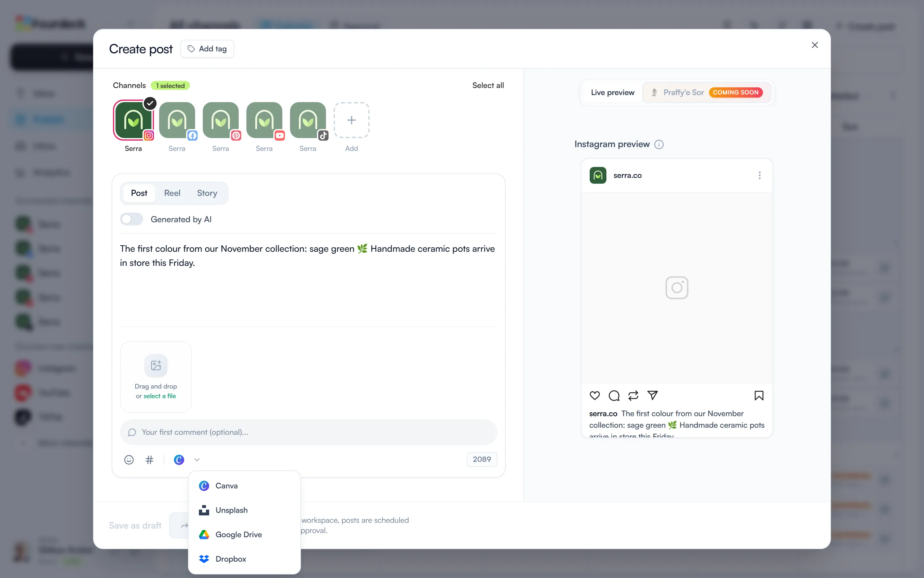Image resolution: width=924 pixels, height=578 pixels.
Task: Open the hashtag manager icon
Action: [x=149, y=460]
